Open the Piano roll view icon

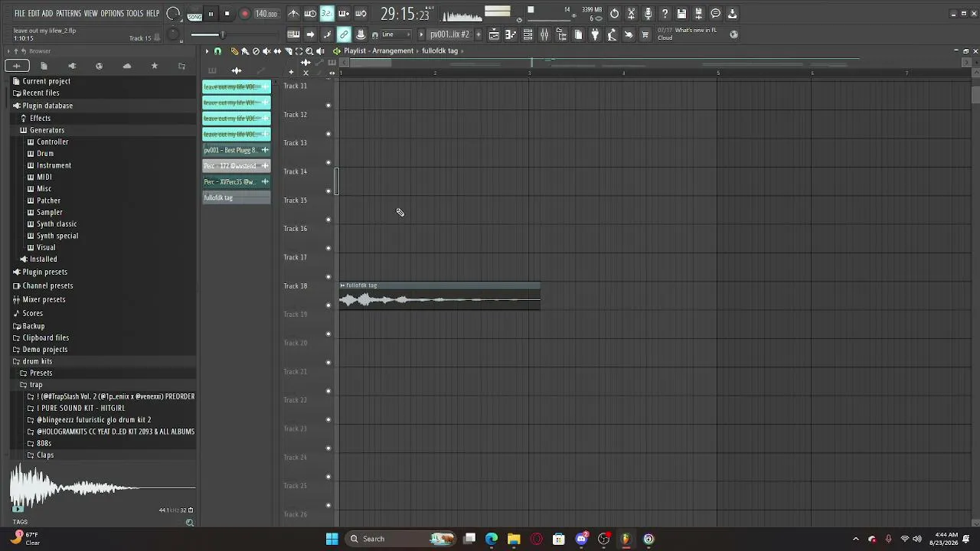(x=511, y=34)
